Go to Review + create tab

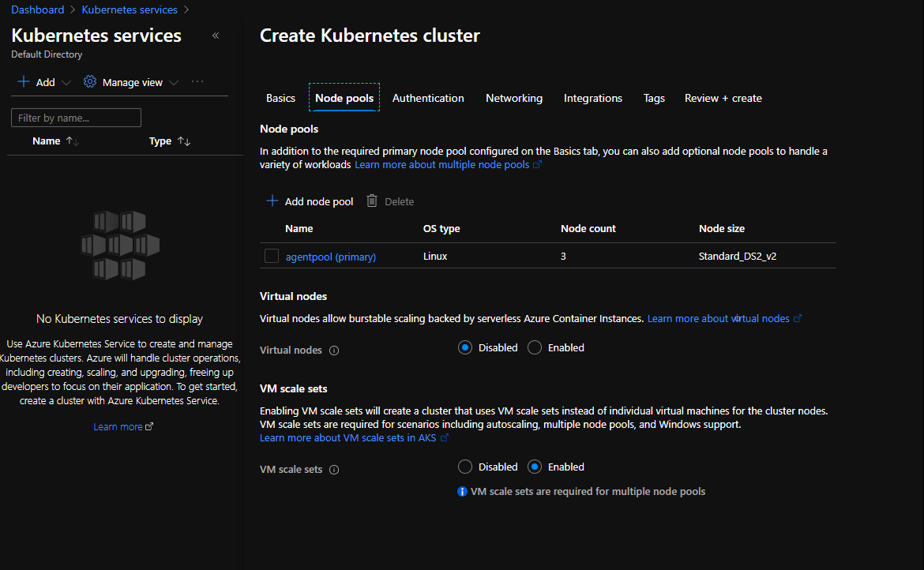723,99
